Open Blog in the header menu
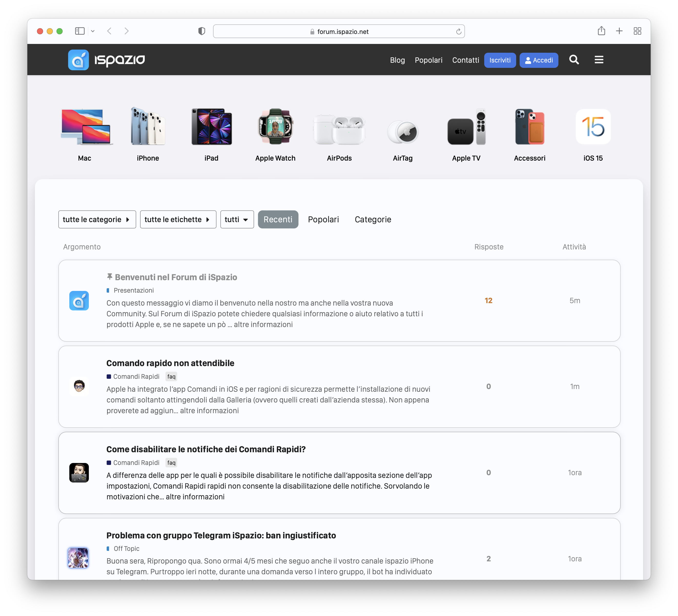The height and width of the screenshot is (616, 678). coord(397,60)
